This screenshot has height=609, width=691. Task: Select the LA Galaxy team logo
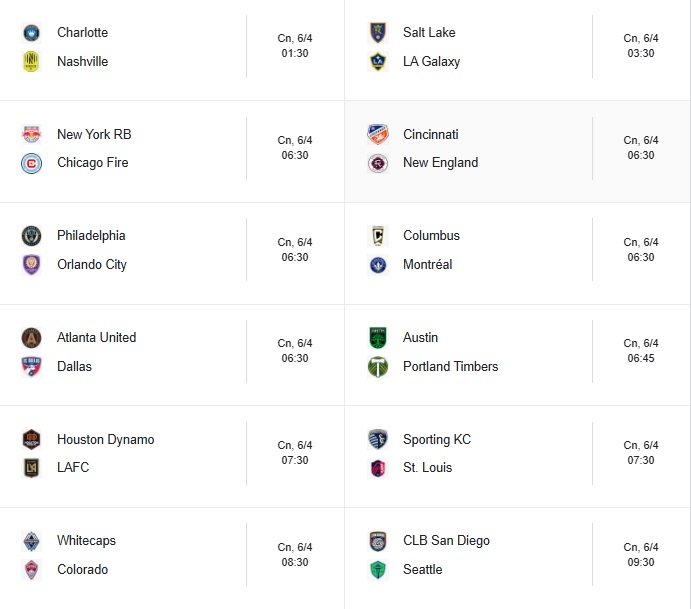coord(378,62)
